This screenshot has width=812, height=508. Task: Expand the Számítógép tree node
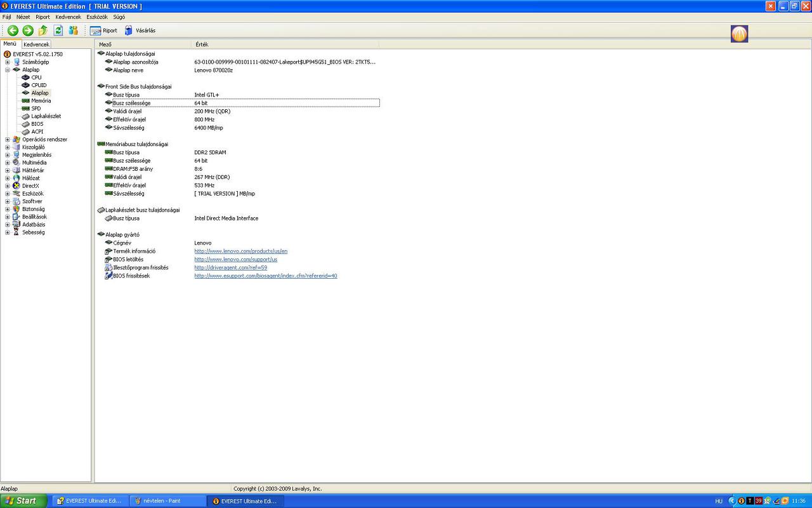click(8, 62)
